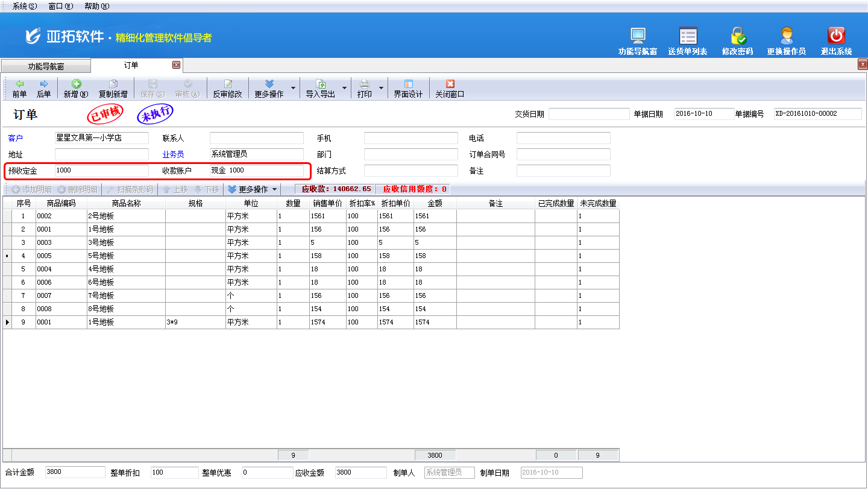Expand the 导入导出 dropdown arrow

pos(345,88)
